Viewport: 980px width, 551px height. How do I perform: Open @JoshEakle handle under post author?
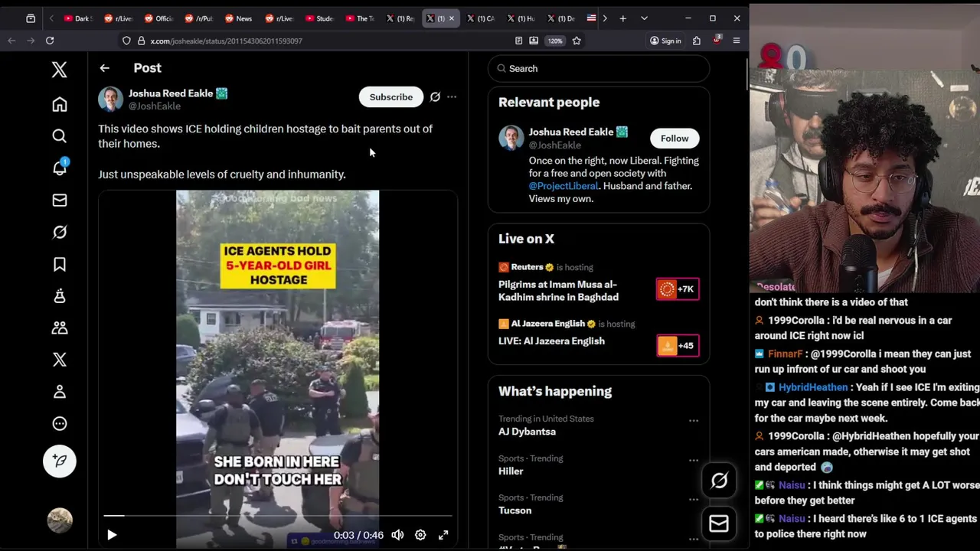[x=155, y=106]
